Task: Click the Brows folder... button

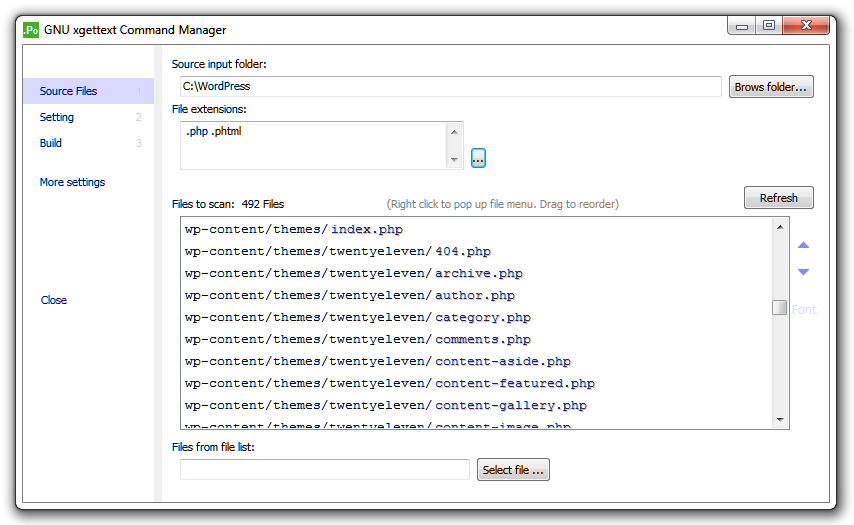Action: tap(771, 87)
